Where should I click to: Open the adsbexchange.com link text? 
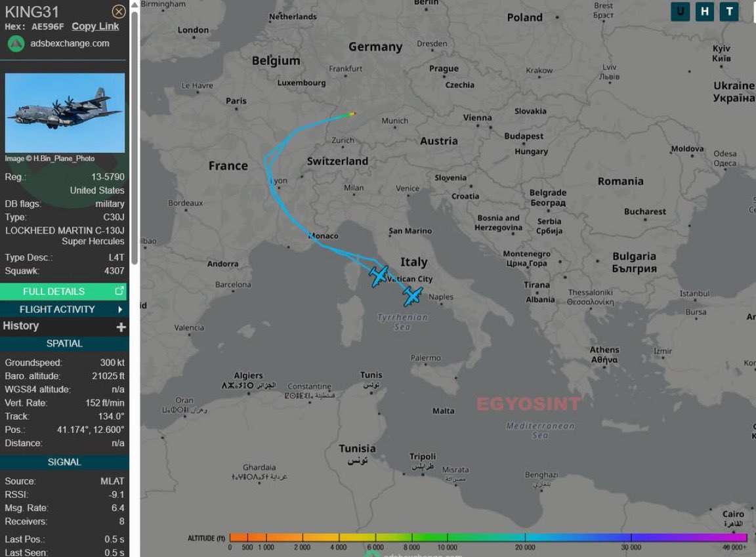tap(70, 43)
